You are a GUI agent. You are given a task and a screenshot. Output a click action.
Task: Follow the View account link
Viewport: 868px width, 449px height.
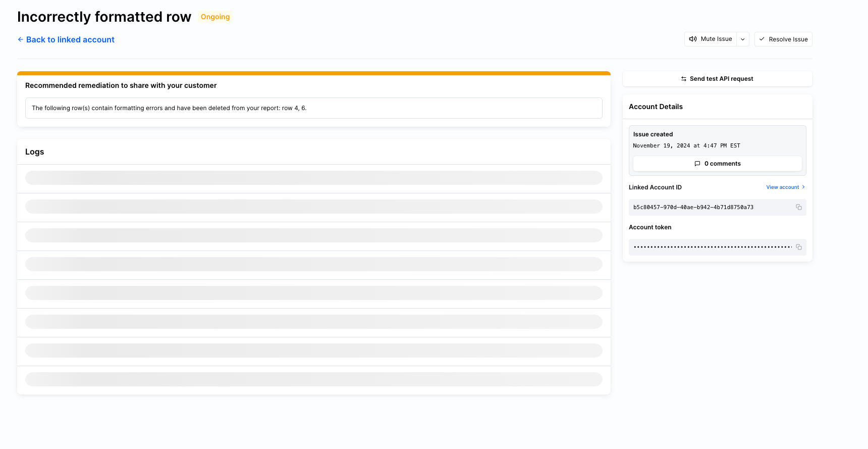tap(786, 187)
